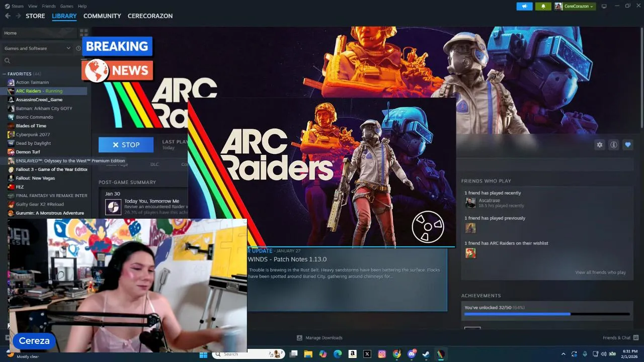Image resolution: width=644 pixels, height=362 pixels.
Task: Stop ARC Raiders with the STOP button
Action: 126,145
